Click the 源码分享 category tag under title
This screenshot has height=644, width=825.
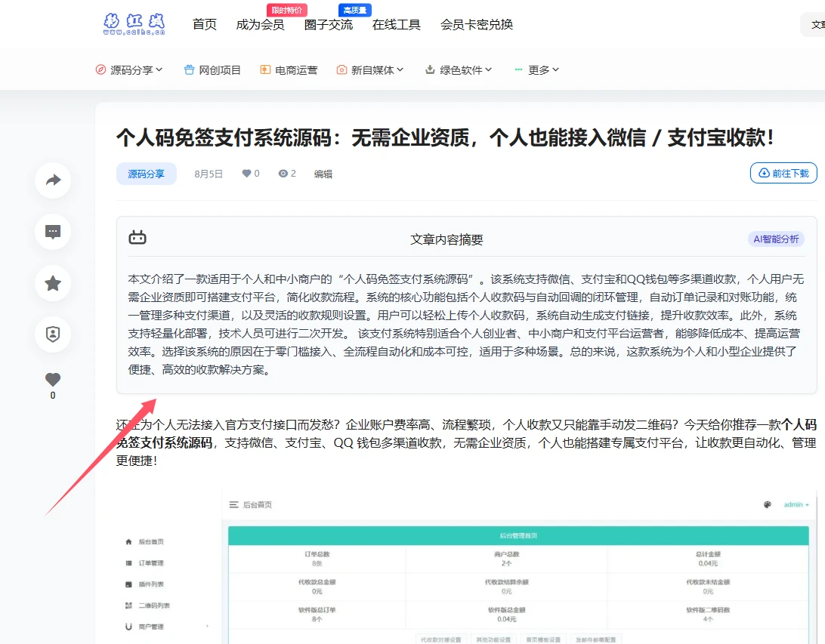147,174
